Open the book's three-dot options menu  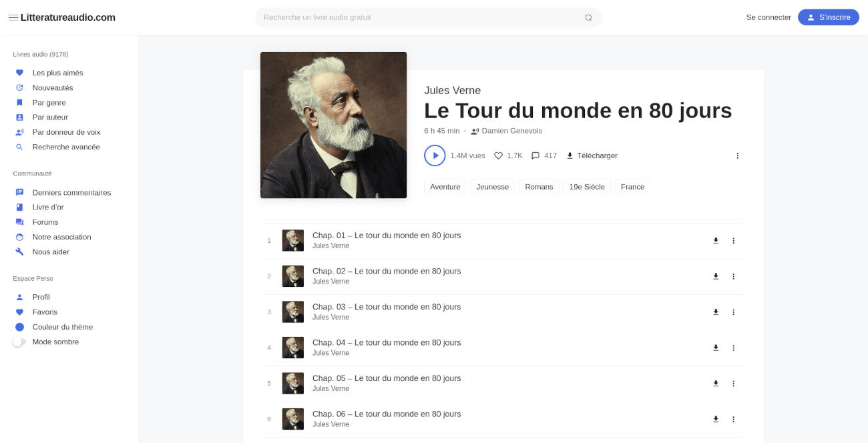point(738,155)
